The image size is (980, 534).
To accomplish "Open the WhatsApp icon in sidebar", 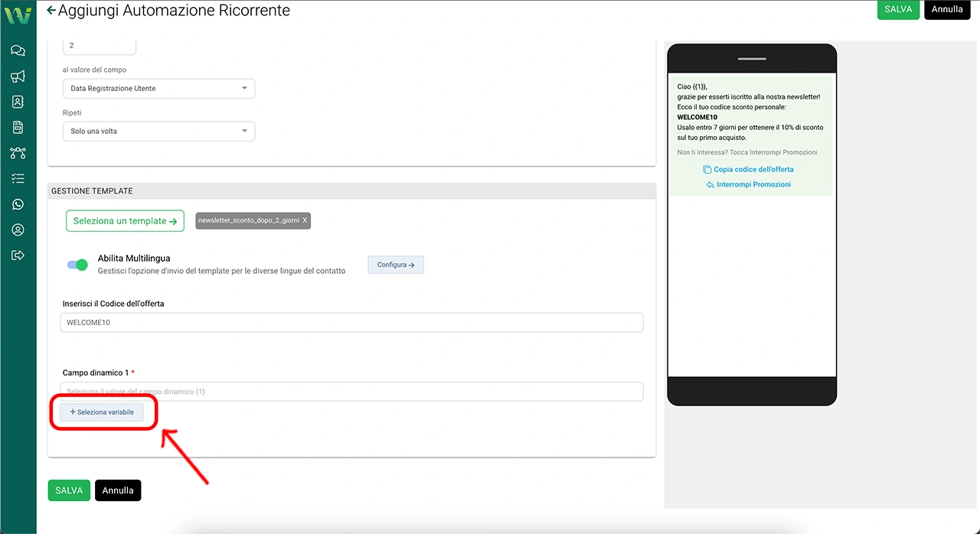I will [18, 204].
